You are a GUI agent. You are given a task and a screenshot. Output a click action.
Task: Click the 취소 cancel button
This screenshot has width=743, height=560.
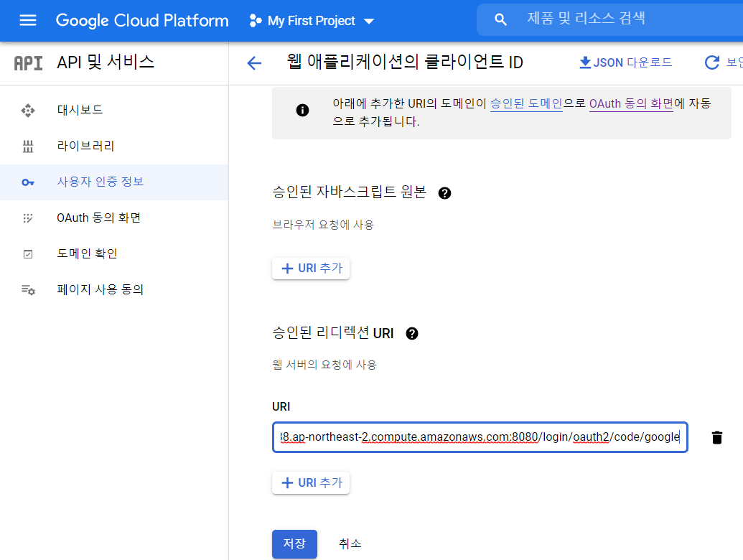point(350,544)
